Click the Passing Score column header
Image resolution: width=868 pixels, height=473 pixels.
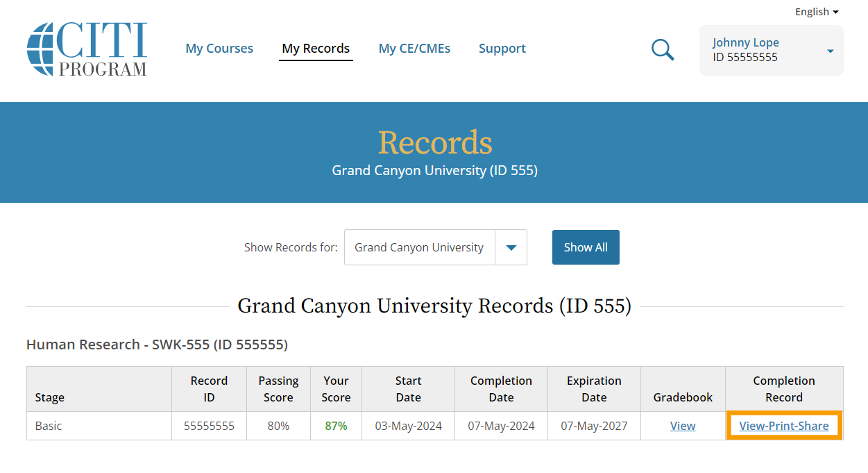point(278,389)
